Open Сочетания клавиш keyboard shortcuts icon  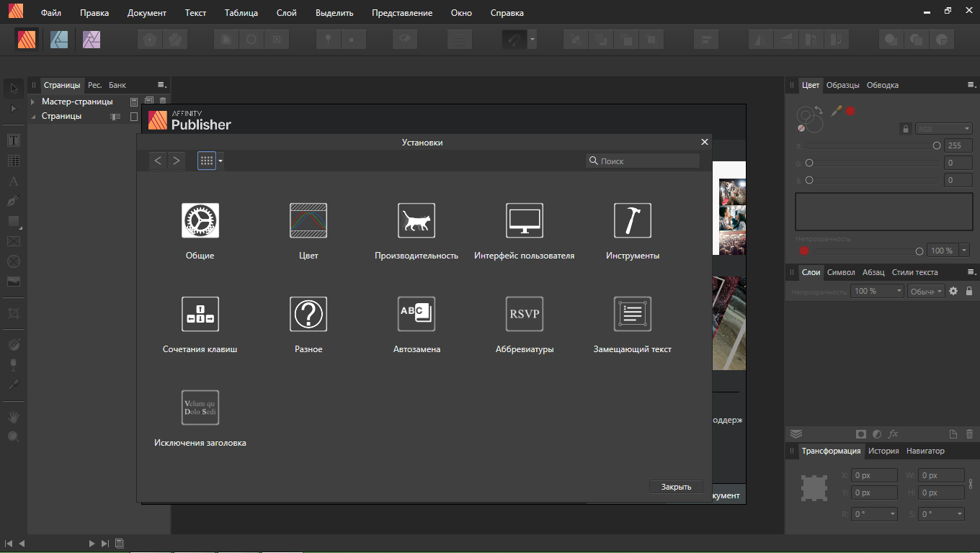(200, 314)
